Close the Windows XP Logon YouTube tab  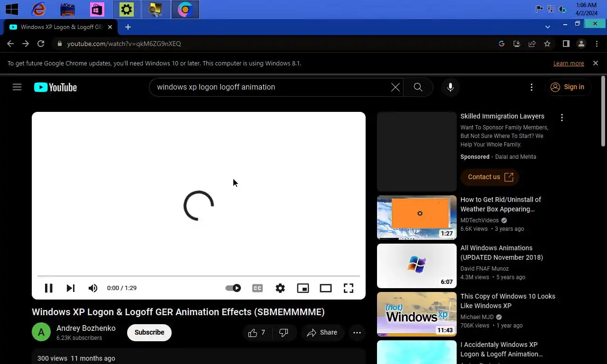pos(110,27)
